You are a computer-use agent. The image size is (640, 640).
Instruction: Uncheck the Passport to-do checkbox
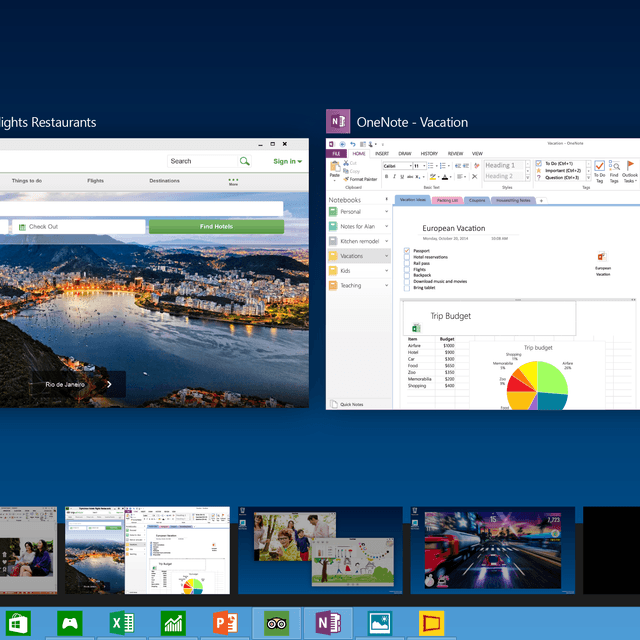(x=407, y=251)
